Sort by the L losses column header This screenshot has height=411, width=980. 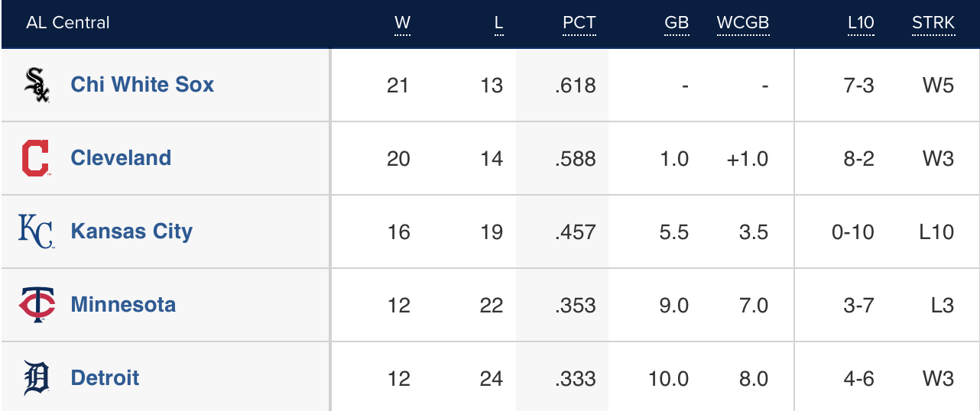tap(498, 23)
